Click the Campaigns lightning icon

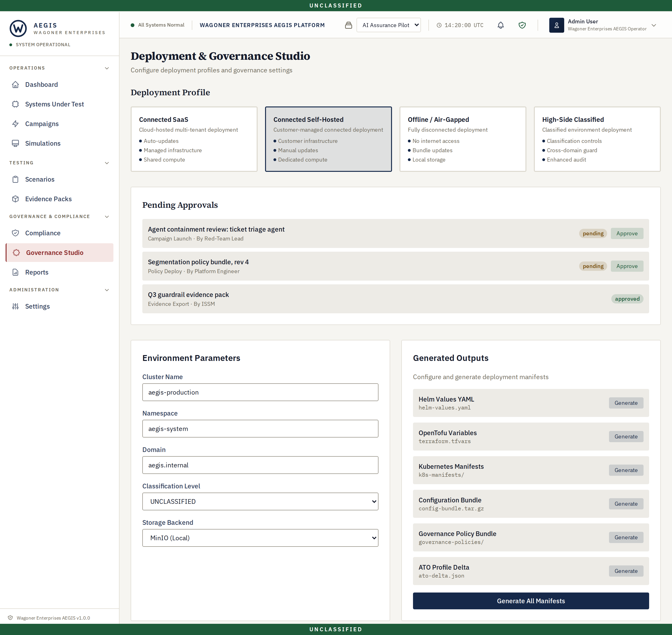(16, 124)
